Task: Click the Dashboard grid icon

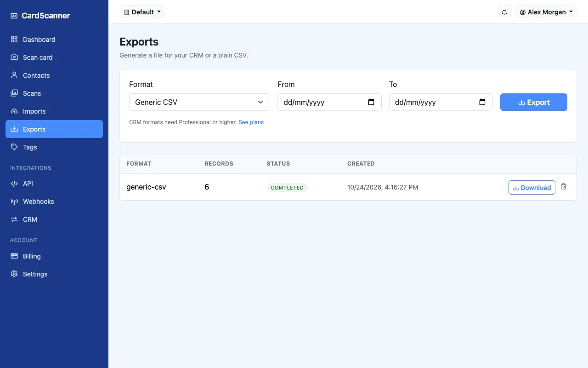Action: click(14, 40)
